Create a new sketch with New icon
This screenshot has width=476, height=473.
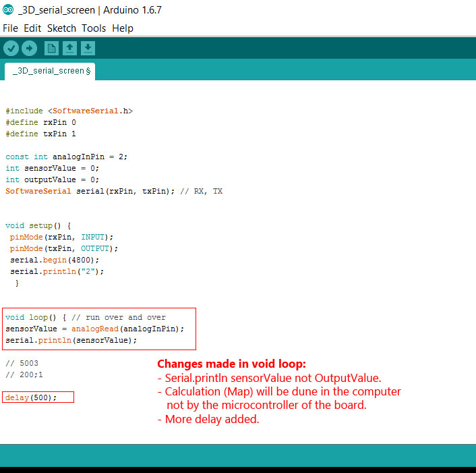51,49
